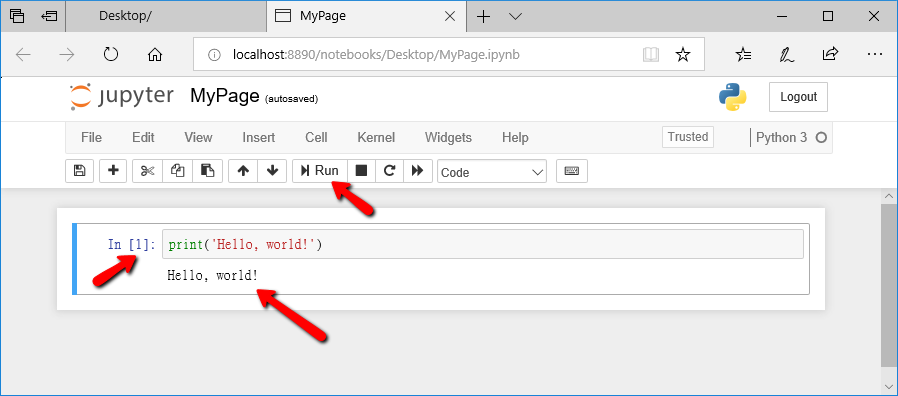Image resolution: width=898 pixels, height=396 pixels.
Task: Copy selected cells icon
Action: click(178, 171)
